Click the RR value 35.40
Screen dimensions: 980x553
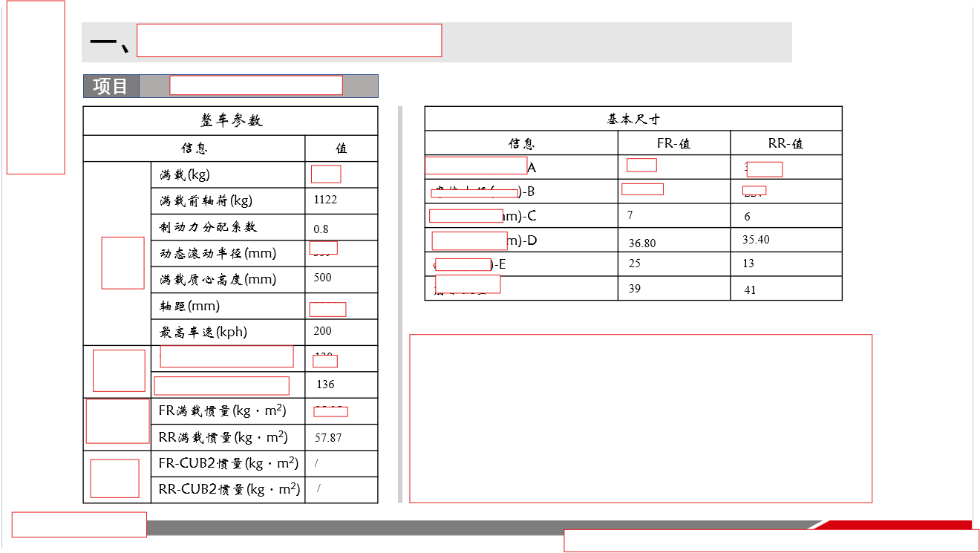[756, 240]
